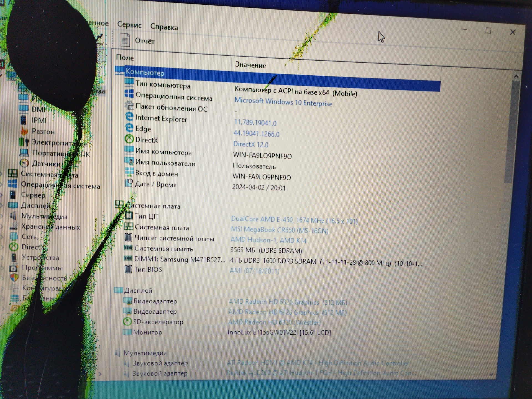Click the 3D-акселератор icon

(127, 321)
